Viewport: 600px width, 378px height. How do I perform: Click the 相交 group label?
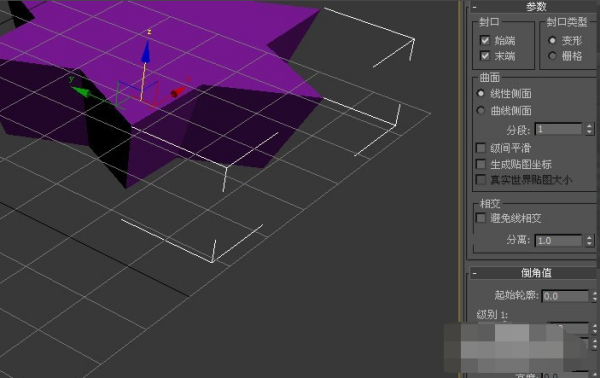coord(490,204)
